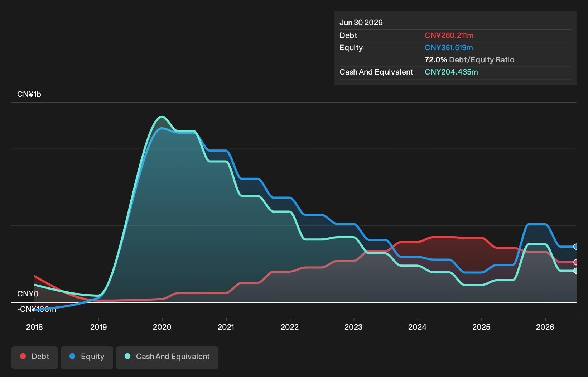Image resolution: width=588 pixels, height=377 pixels.
Task: Click the 72.0% Debt/Equity Ratio text
Action: pyautogui.click(x=469, y=60)
